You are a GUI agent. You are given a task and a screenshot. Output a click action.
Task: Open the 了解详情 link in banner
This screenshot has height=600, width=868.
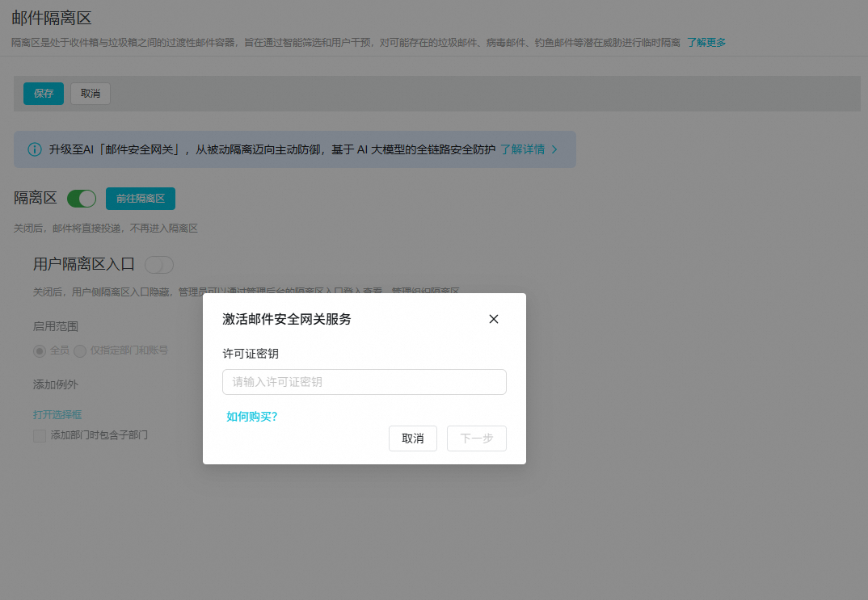(x=523, y=149)
